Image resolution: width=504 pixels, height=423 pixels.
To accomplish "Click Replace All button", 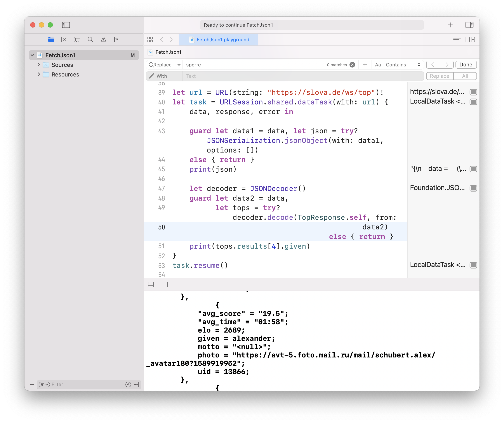I will pos(465,76).
